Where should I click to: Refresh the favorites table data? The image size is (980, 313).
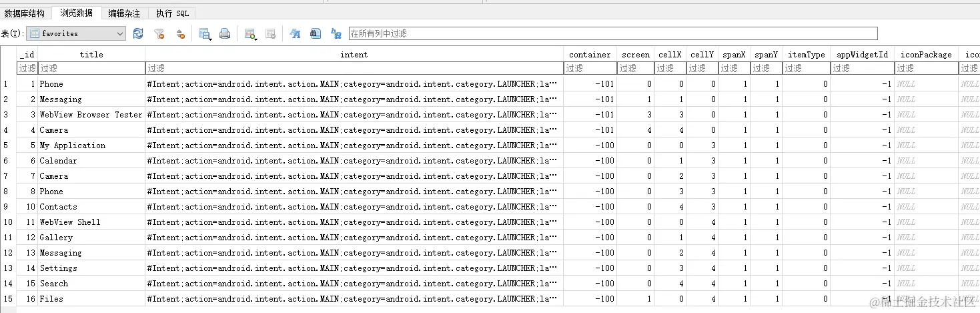(138, 33)
